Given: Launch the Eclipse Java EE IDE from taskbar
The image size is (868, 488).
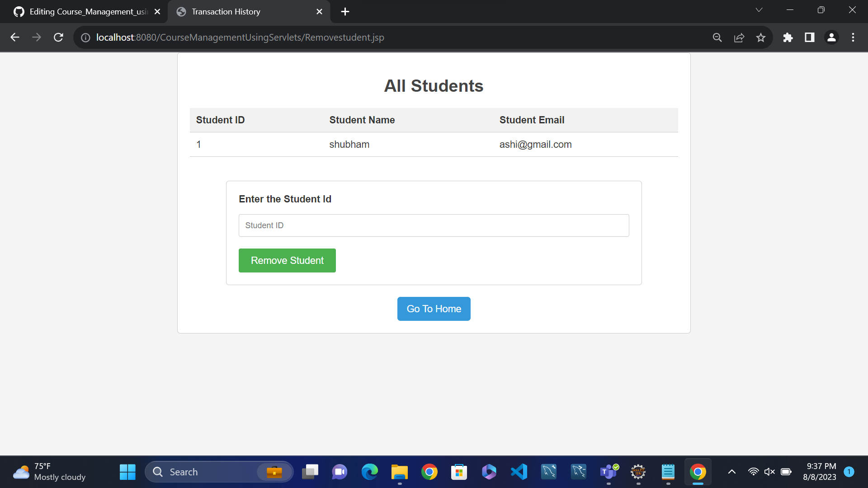Looking at the screenshot, I should [x=638, y=472].
